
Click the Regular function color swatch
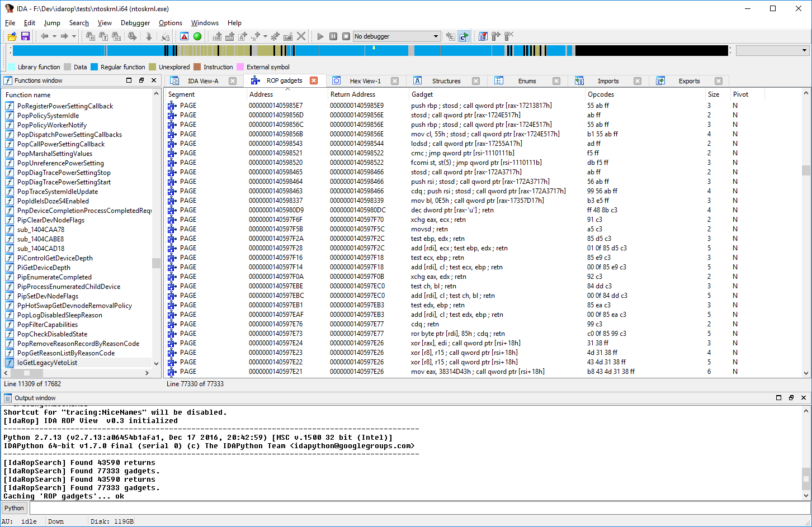click(x=95, y=67)
